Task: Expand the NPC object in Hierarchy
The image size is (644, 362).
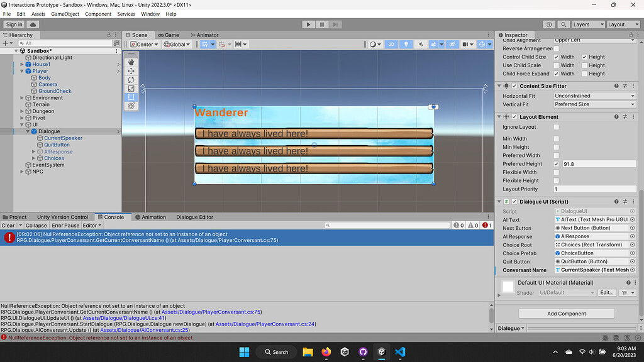Action: 22,172
